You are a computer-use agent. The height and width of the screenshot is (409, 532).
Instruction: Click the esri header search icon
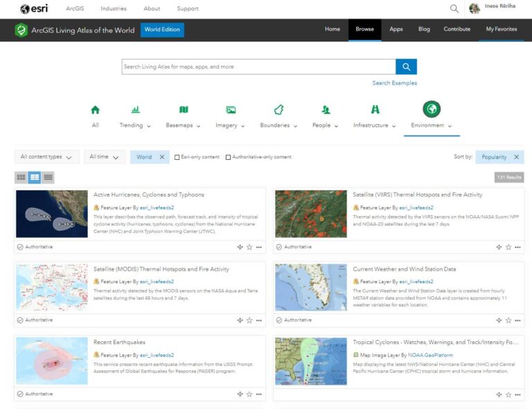[x=454, y=9]
